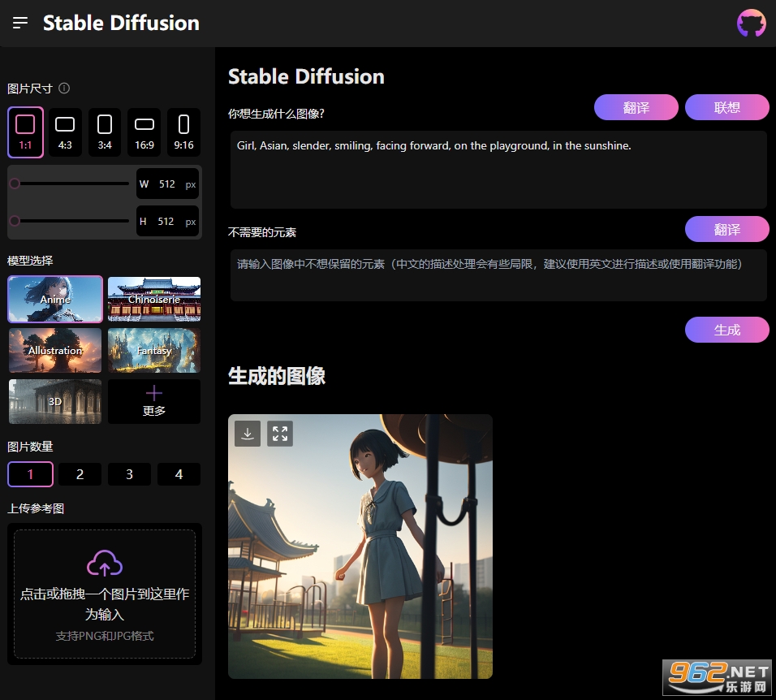Click 支持PNG和JPG格式 hint text
Screen dimensions: 776x700
(x=105, y=636)
